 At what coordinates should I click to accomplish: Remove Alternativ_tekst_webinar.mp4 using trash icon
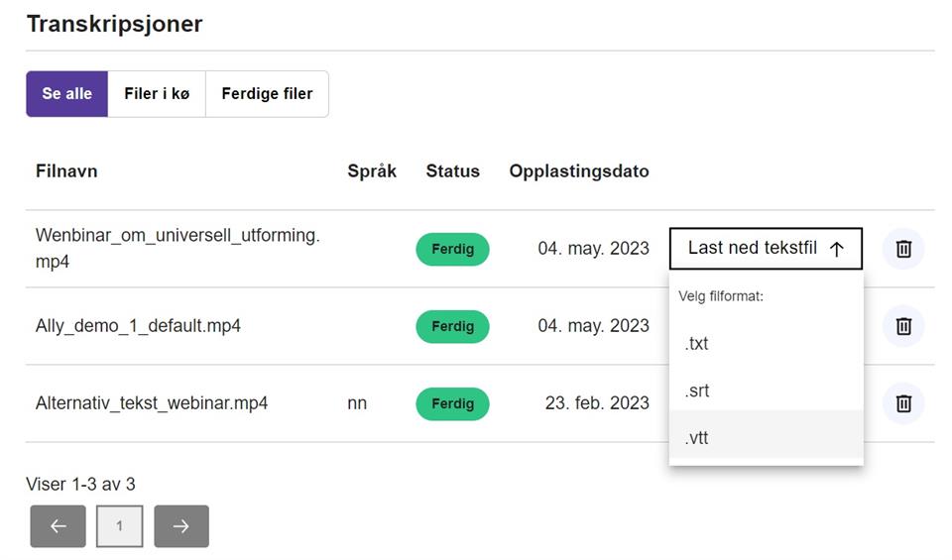point(903,403)
